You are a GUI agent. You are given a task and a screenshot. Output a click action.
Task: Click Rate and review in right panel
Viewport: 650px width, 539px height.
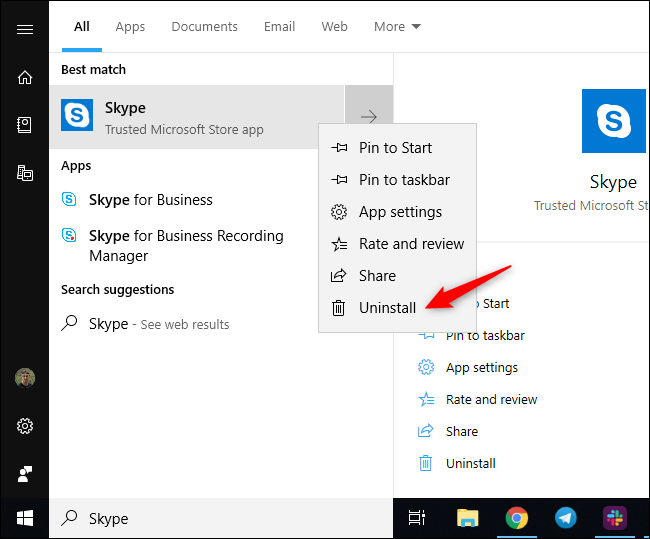click(x=491, y=399)
